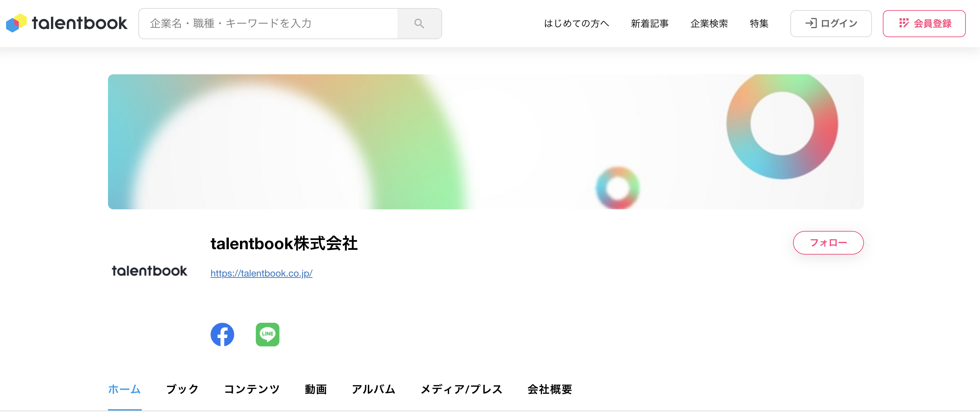Click the search magnifier icon button
Viewport: 980px width, 420px height.
pyautogui.click(x=419, y=24)
